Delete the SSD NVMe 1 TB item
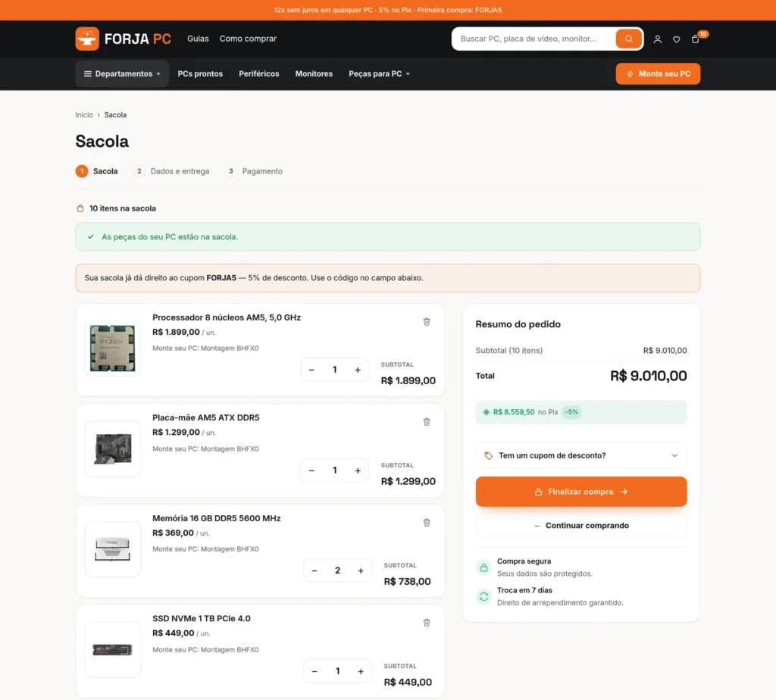The height and width of the screenshot is (700, 776). (x=427, y=623)
